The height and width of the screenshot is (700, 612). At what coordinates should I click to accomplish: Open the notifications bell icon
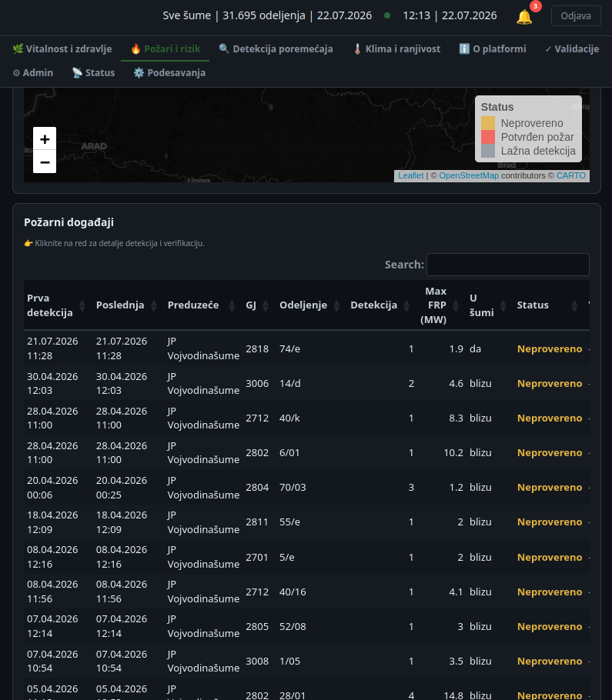[x=524, y=17]
